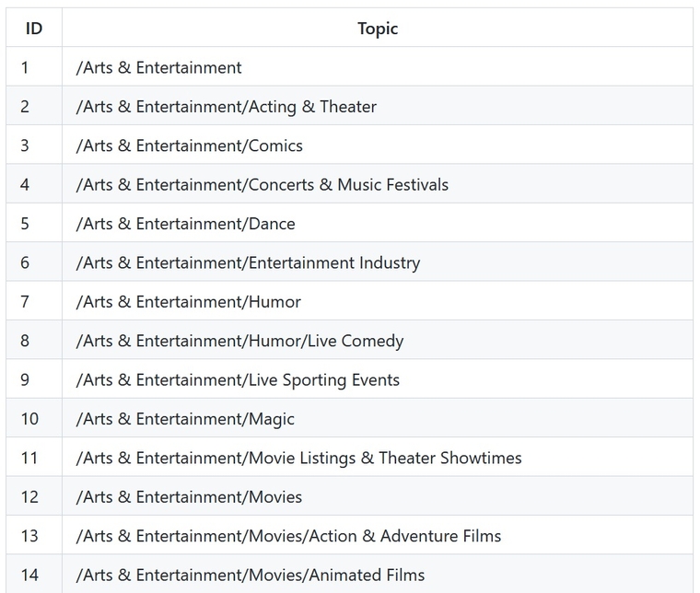Click the Animated Films topic cell
700x593 pixels.
(x=378, y=575)
